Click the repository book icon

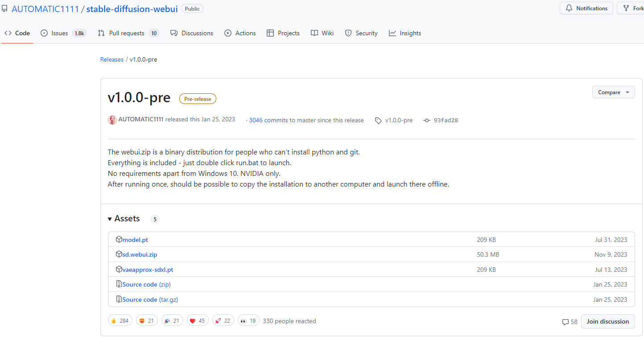(x=4, y=8)
